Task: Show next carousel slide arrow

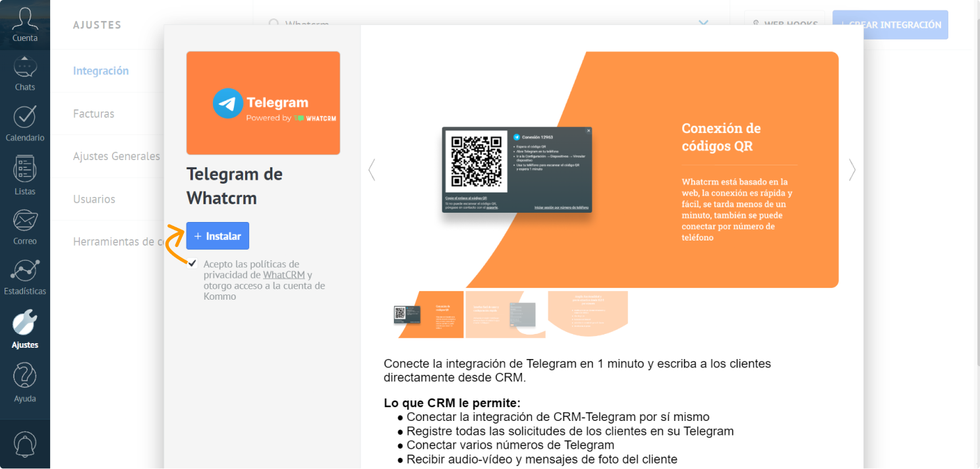Action: coord(851,170)
